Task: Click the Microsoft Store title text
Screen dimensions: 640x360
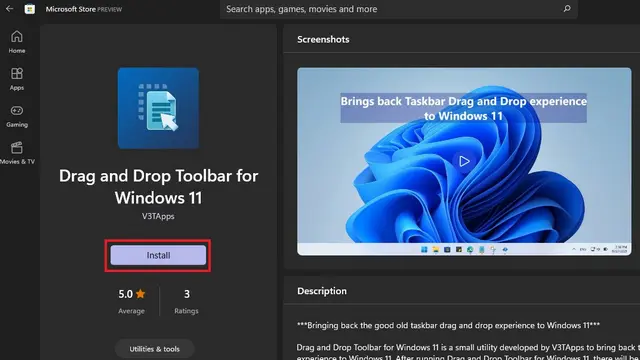Action: pos(84,9)
